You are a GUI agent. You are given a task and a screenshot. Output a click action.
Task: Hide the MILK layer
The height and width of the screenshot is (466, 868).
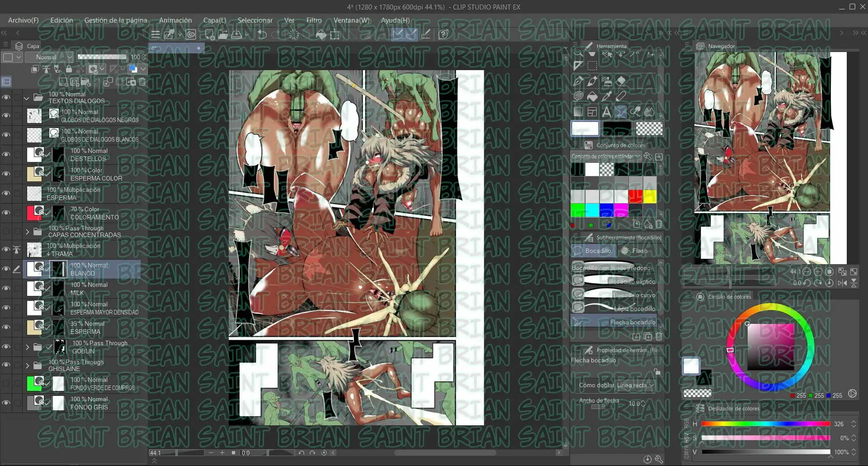click(x=6, y=288)
